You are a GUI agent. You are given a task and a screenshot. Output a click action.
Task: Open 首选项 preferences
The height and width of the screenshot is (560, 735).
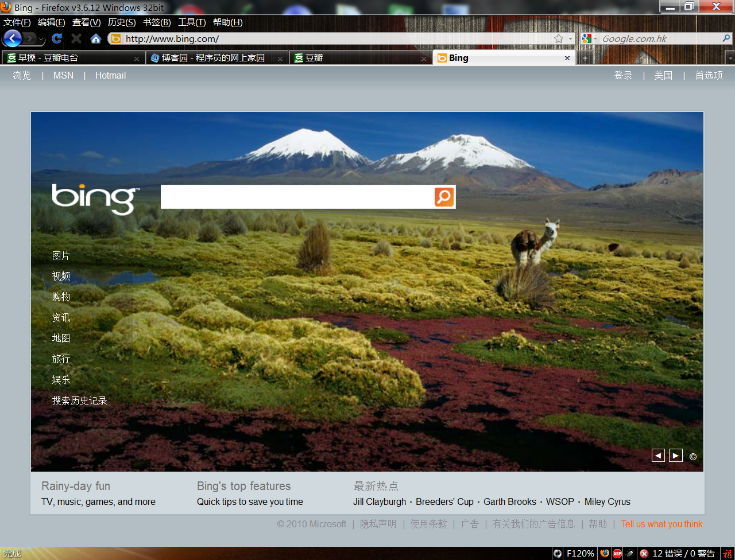709,75
